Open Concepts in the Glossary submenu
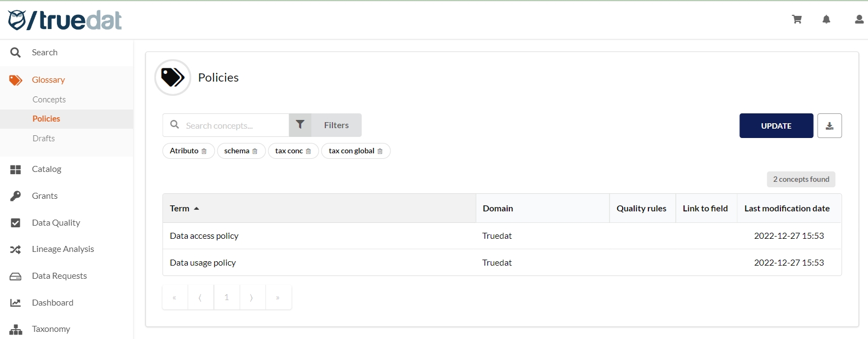This screenshot has width=868, height=339. tap(49, 100)
